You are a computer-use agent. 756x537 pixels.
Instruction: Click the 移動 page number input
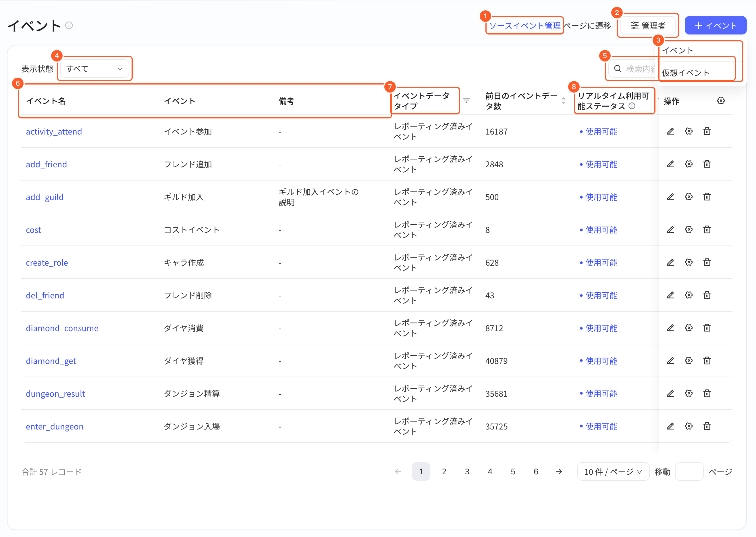pyautogui.click(x=689, y=471)
